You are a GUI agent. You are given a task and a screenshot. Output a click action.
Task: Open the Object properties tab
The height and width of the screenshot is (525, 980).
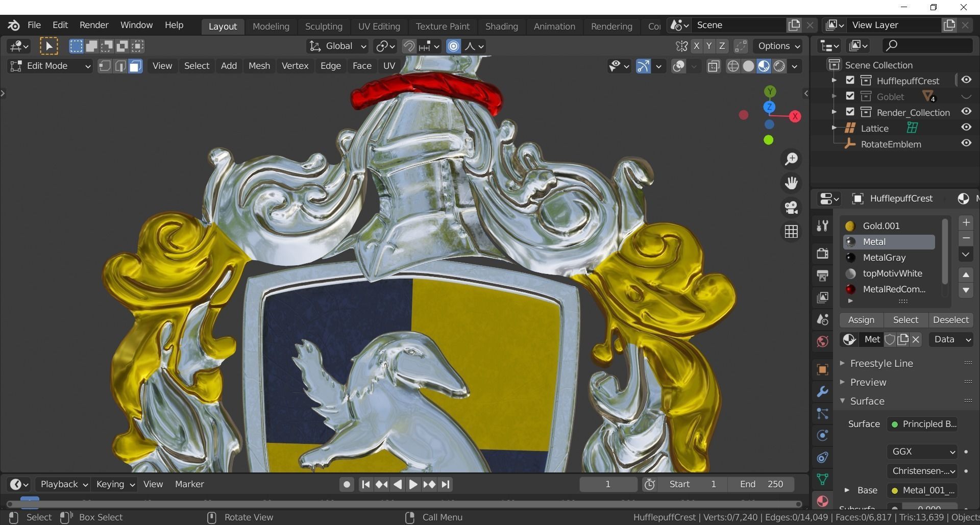(822, 369)
